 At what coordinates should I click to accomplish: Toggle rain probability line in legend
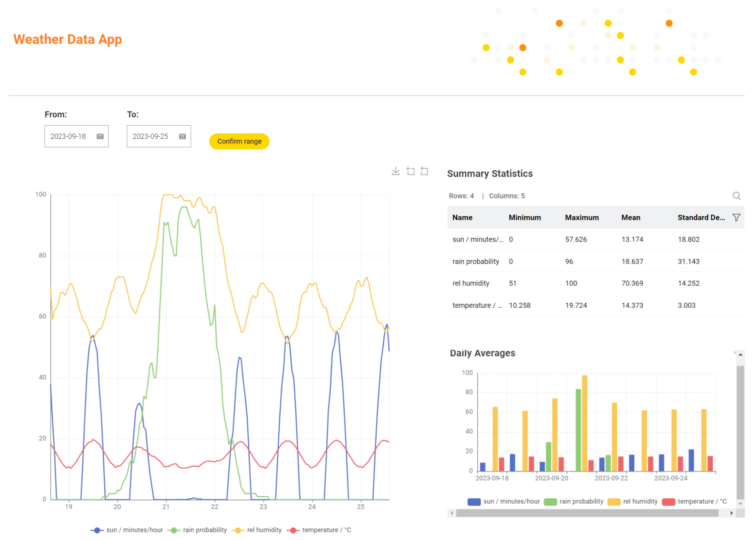click(199, 530)
